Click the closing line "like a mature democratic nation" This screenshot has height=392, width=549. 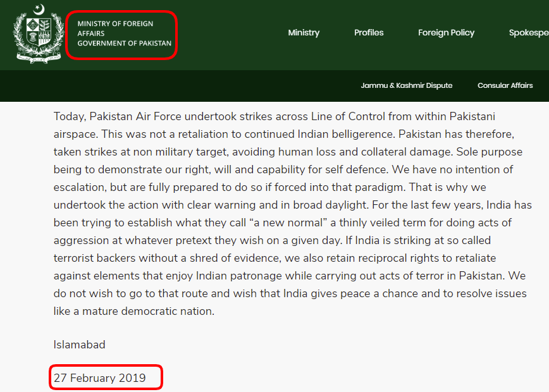133,311
